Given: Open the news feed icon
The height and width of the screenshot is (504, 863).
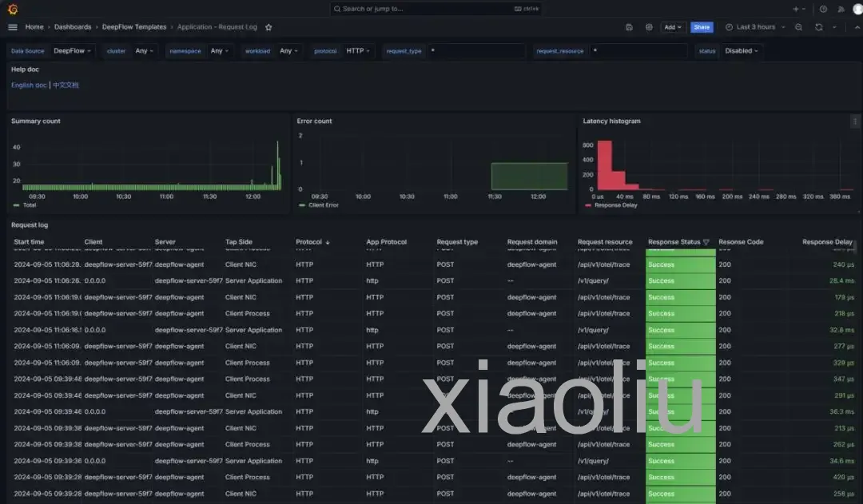Looking at the screenshot, I should click(x=841, y=9).
